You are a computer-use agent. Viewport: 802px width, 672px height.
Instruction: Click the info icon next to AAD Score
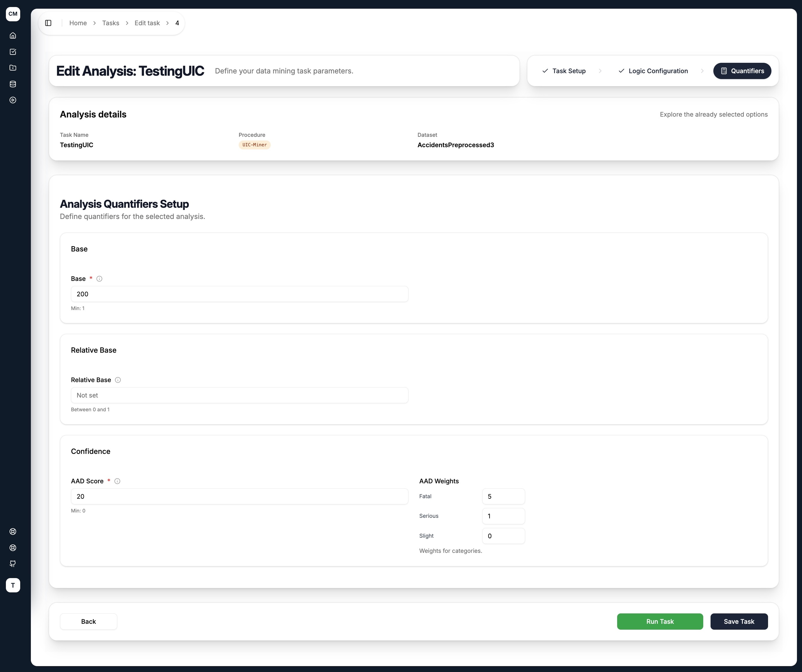tap(117, 481)
